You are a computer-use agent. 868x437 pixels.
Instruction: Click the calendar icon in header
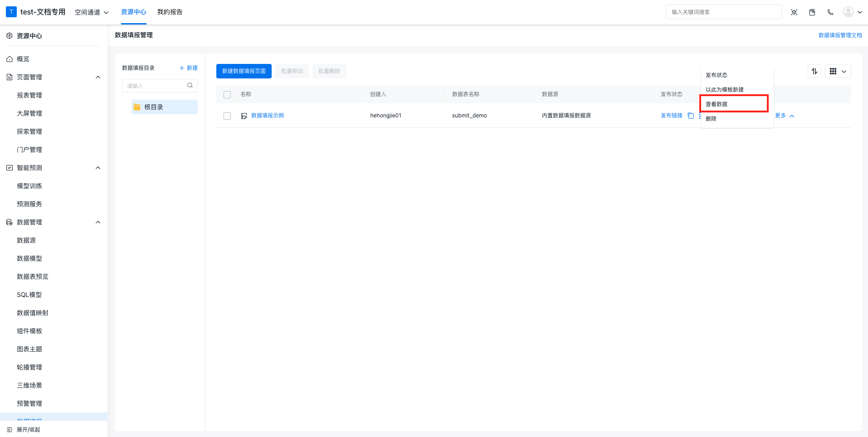point(812,12)
